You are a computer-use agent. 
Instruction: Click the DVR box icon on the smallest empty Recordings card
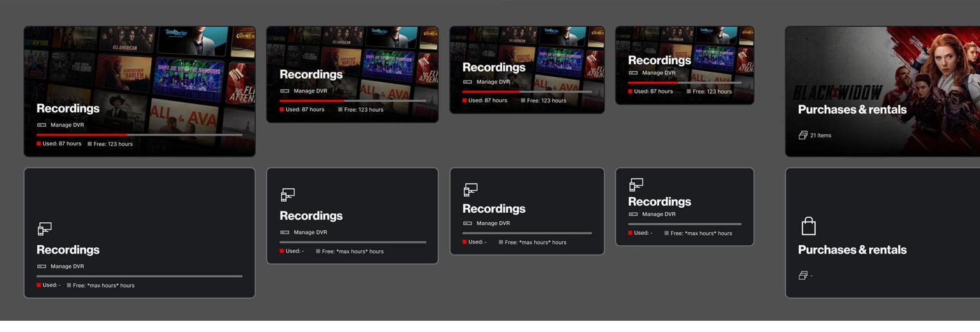(633, 214)
